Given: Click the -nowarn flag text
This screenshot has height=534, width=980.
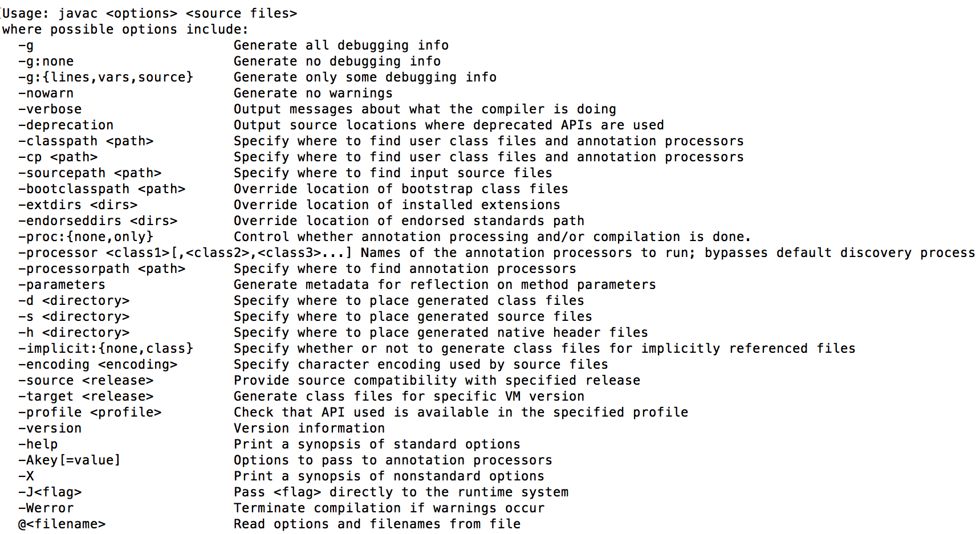Looking at the screenshot, I should click(x=46, y=93).
